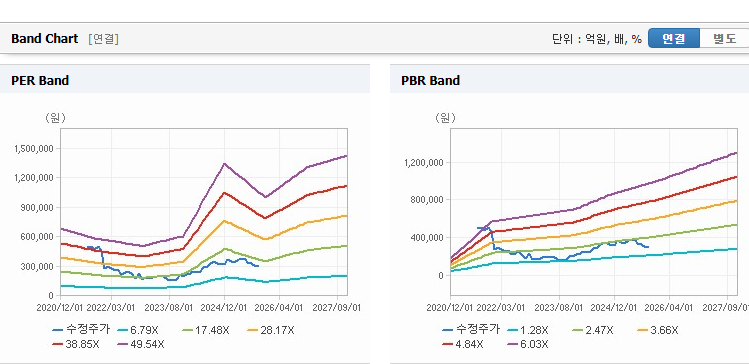Click the Band Chart heading
Screen dimensions: 749x364
coord(44,39)
